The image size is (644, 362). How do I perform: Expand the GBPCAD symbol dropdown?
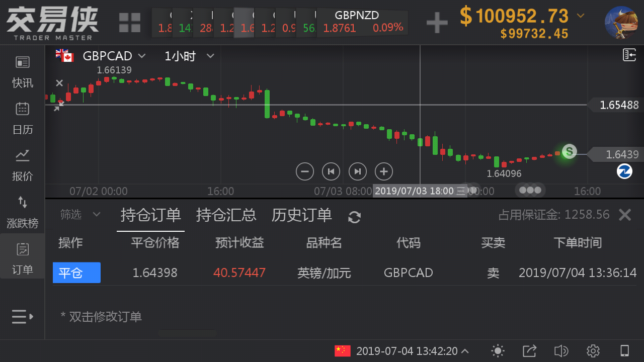point(142,56)
